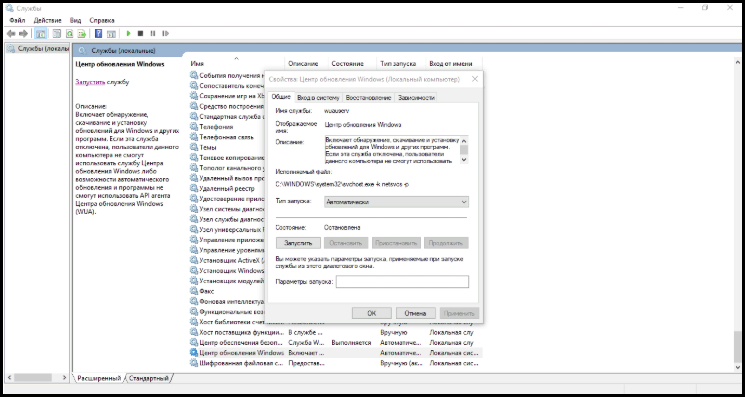Switch to Стандартный view tab at bottom
Screen dimensions: 745x397
coord(149,378)
